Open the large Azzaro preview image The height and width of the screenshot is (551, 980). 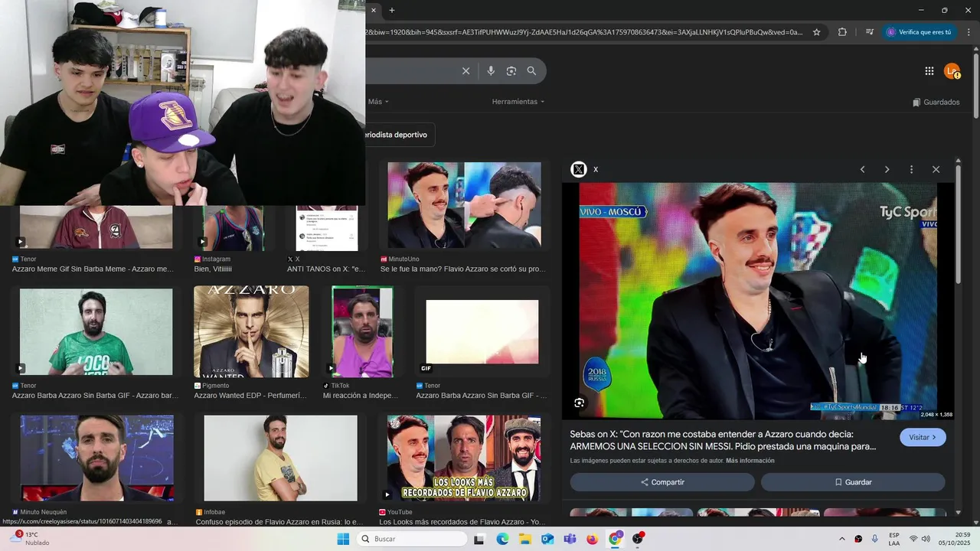758,301
